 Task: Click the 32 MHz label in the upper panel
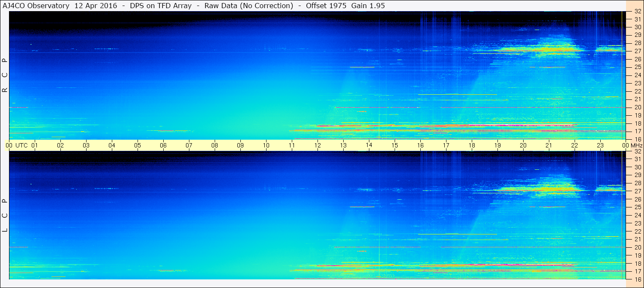pos(637,12)
